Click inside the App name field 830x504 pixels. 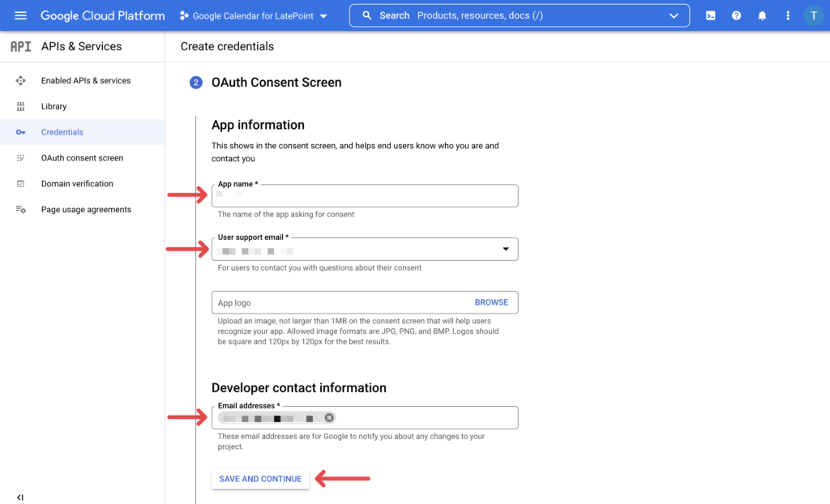point(365,195)
